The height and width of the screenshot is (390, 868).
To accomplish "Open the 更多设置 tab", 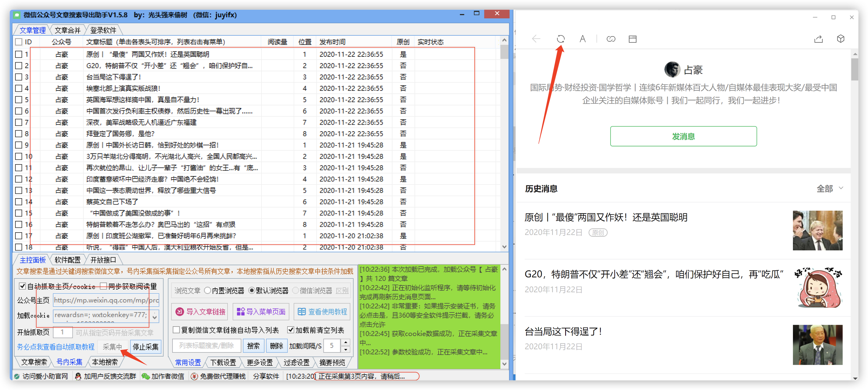I will click(259, 362).
